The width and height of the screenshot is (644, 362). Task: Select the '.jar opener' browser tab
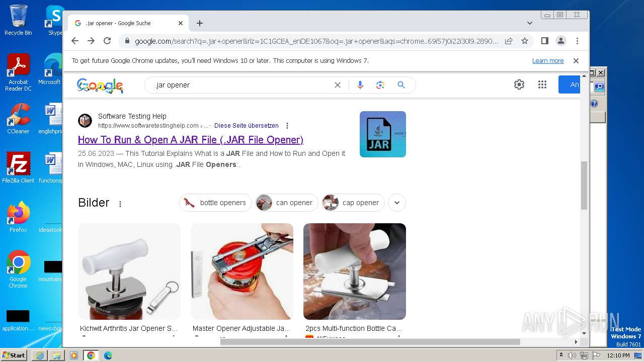click(129, 23)
